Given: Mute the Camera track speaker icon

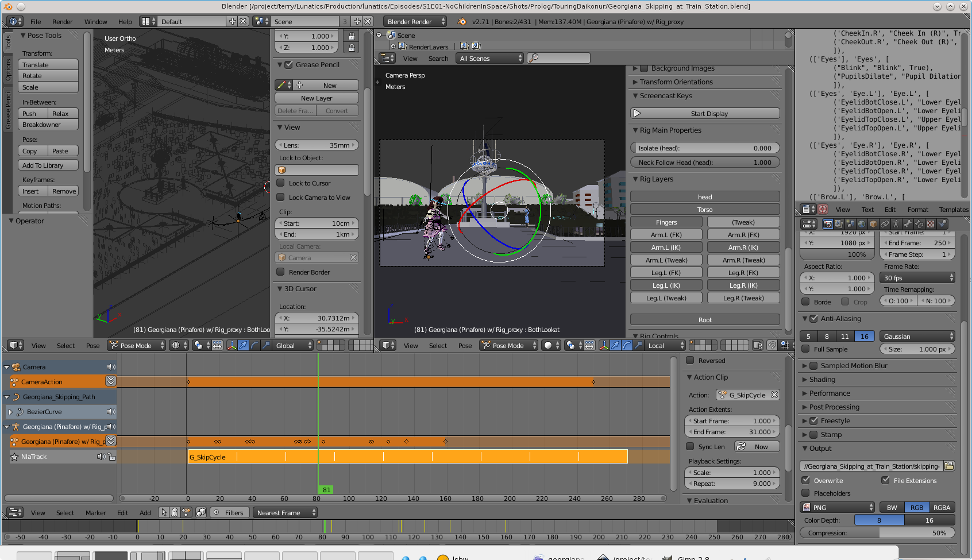Looking at the screenshot, I should pos(110,367).
